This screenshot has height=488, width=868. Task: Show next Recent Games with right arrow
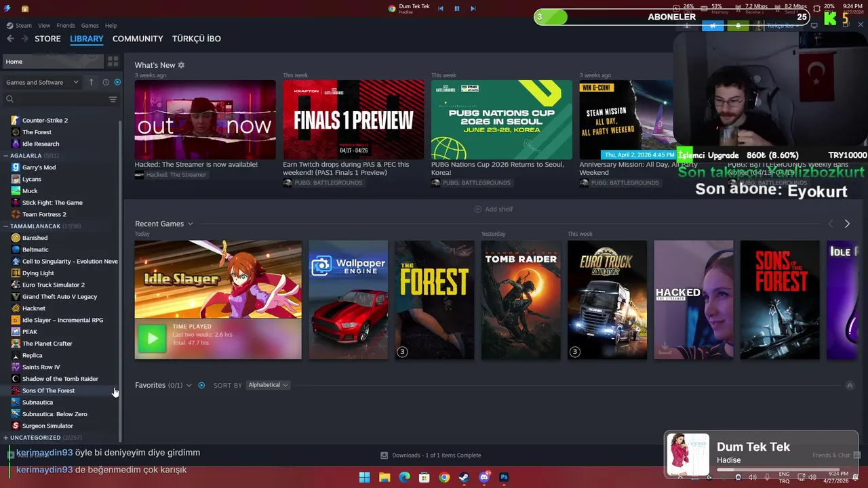point(847,224)
